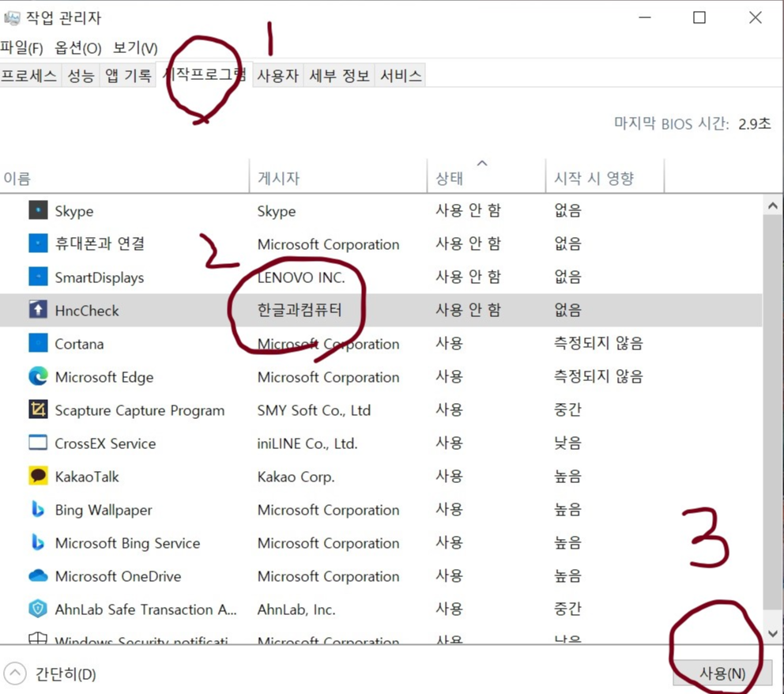Sort by the 이름 column header
Viewport: 784px width, 694px height.
pyautogui.click(x=124, y=178)
